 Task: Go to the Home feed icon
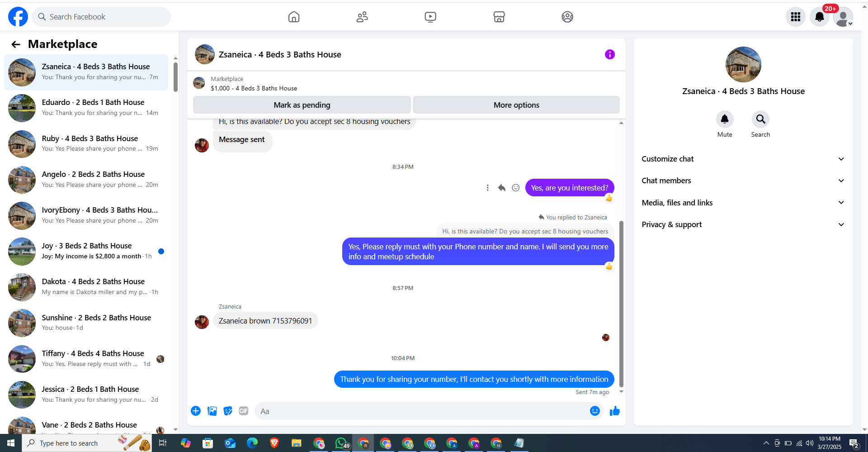294,17
